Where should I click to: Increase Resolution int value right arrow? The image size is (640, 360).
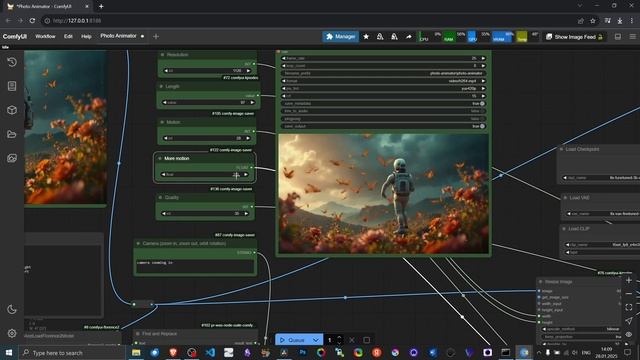248,71
